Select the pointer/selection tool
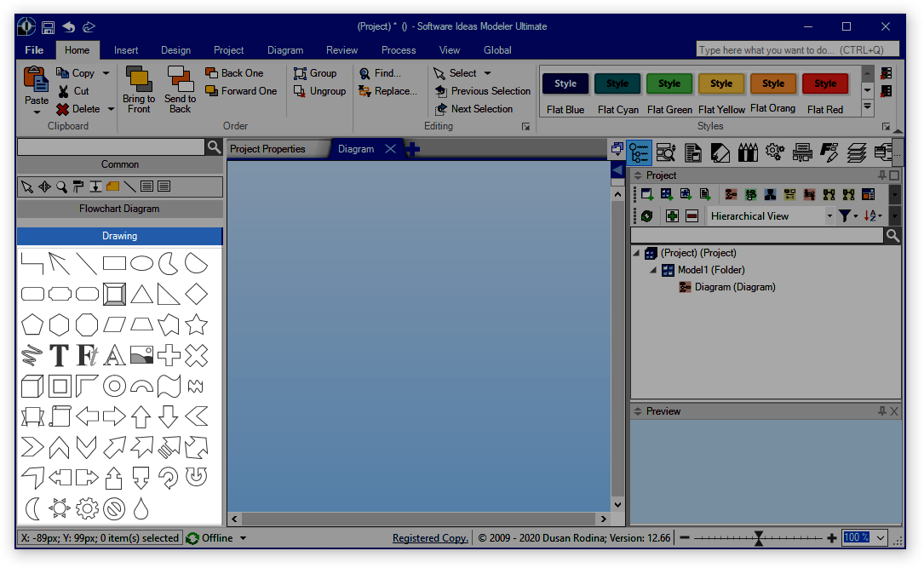Image resolution: width=924 pixels, height=568 pixels. pyautogui.click(x=28, y=186)
